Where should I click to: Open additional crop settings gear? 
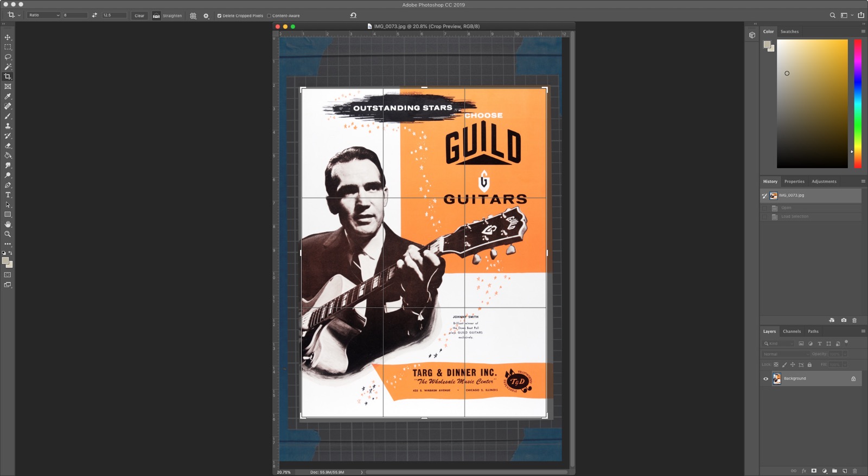coord(206,16)
